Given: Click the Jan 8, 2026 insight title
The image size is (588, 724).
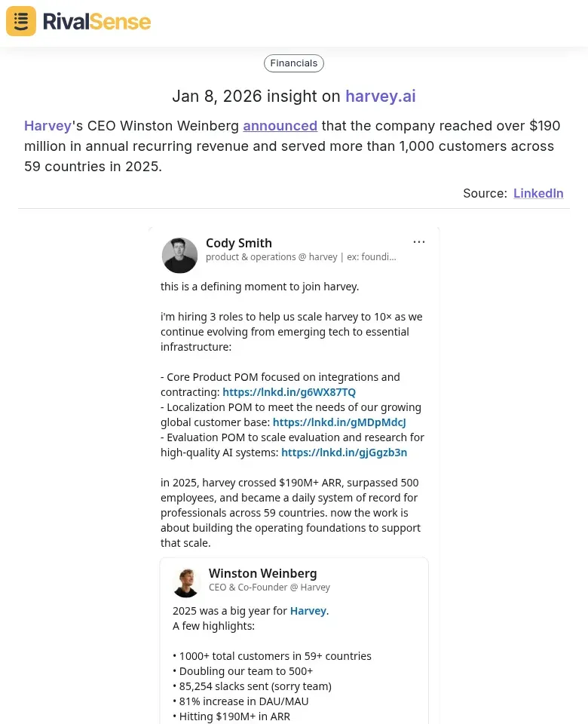Looking at the screenshot, I should [x=293, y=96].
